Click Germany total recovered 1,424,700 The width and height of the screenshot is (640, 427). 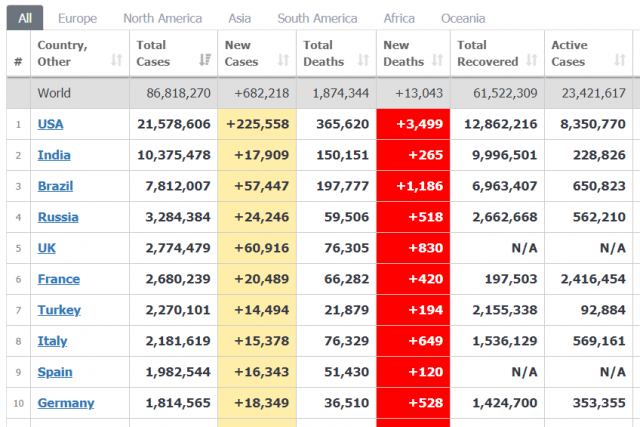pyautogui.click(x=505, y=403)
